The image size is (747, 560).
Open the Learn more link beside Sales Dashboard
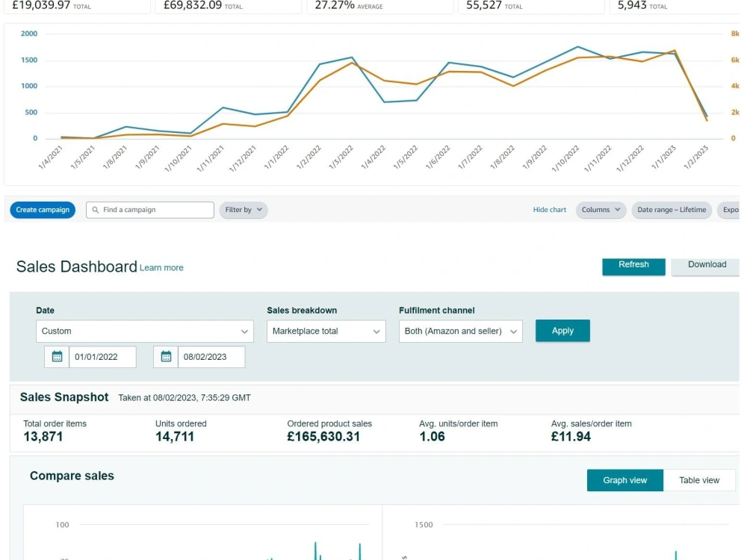tap(161, 267)
